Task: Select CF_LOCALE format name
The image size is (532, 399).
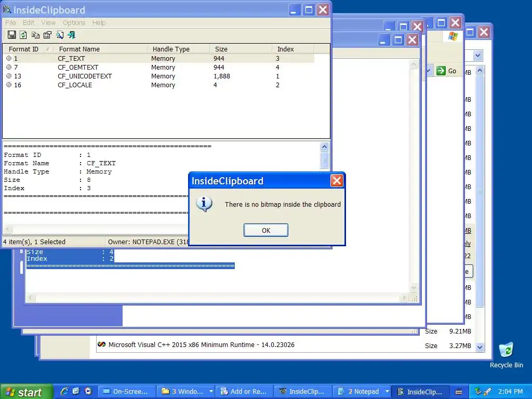Action: coord(75,85)
